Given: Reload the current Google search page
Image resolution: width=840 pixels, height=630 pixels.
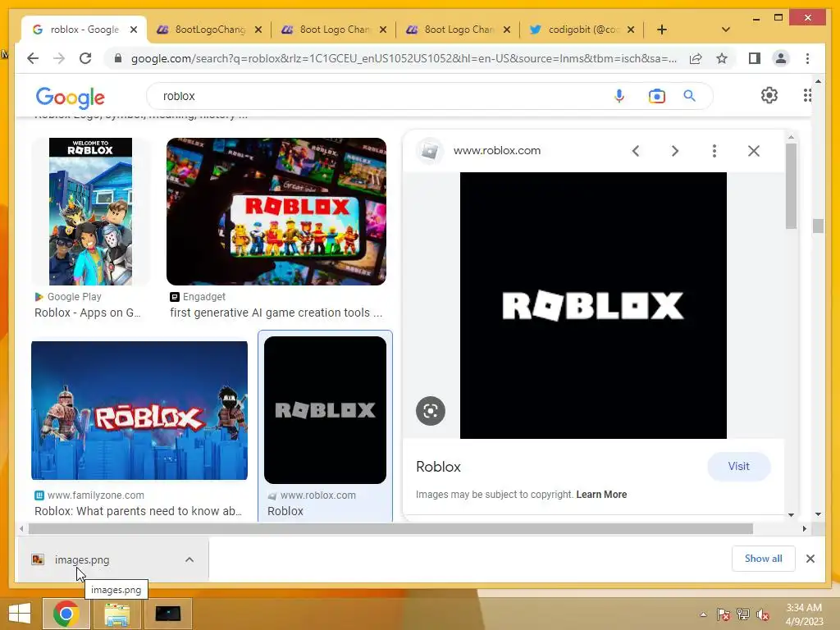Looking at the screenshot, I should (x=85, y=58).
